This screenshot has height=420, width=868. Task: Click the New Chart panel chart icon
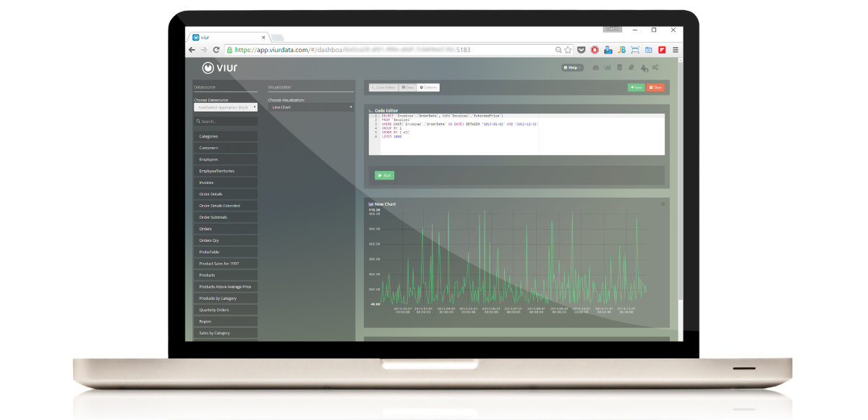pyautogui.click(x=370, y=203)
